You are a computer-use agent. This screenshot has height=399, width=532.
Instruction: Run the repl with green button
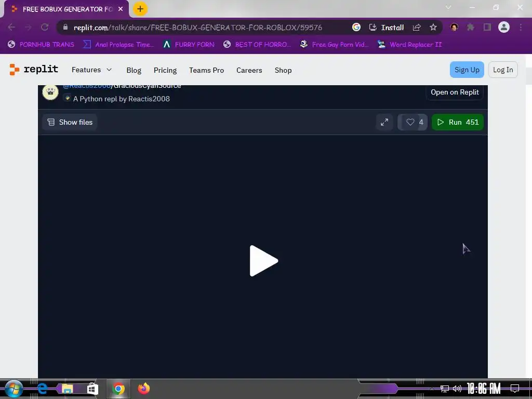(x=457, y=122)
